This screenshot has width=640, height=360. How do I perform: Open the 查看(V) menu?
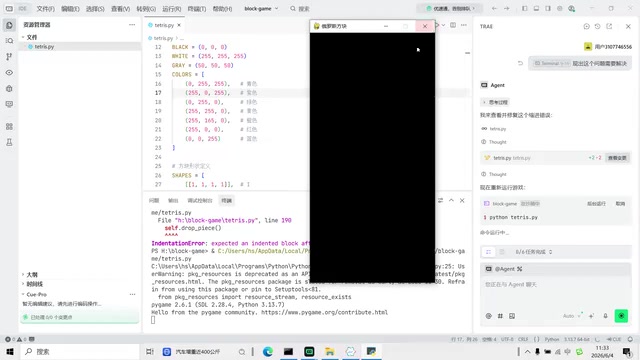click(x=120, y=9)
